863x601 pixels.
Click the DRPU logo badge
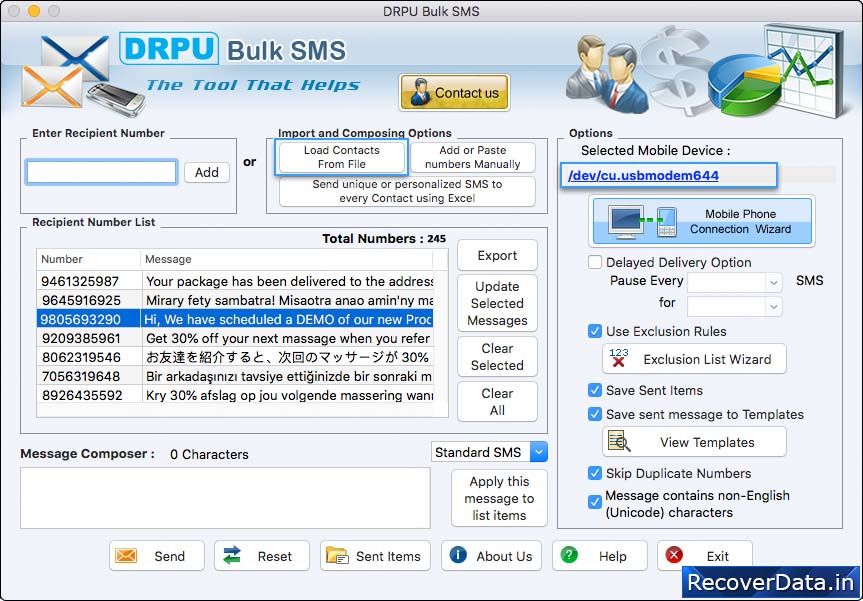[169, 48]
